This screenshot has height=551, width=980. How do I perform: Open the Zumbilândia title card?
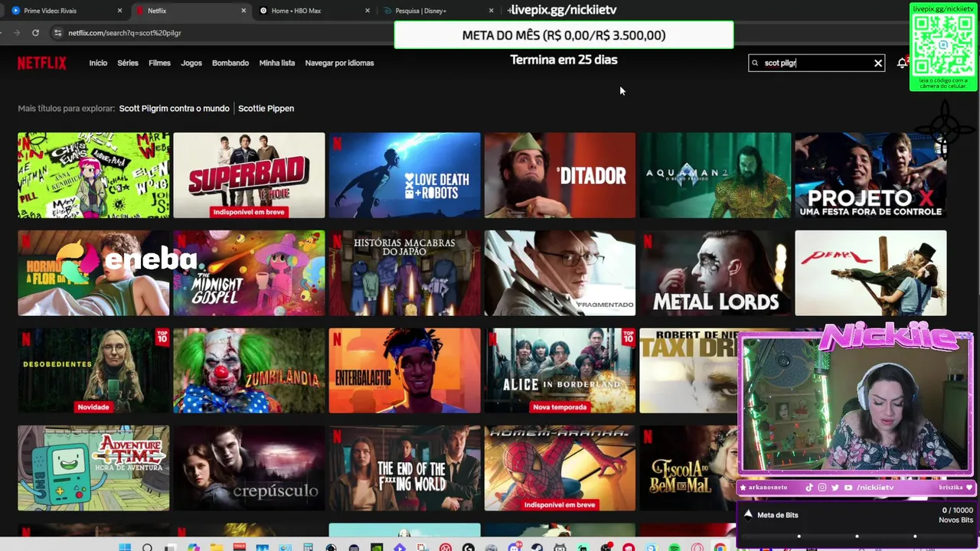pyautogui.click(x=249, y=370)
